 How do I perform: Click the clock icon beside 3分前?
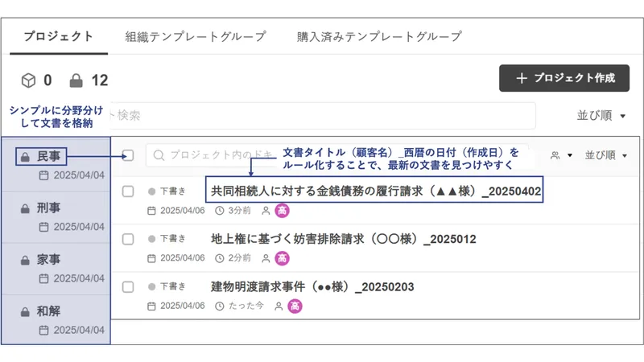pos(220,211)
